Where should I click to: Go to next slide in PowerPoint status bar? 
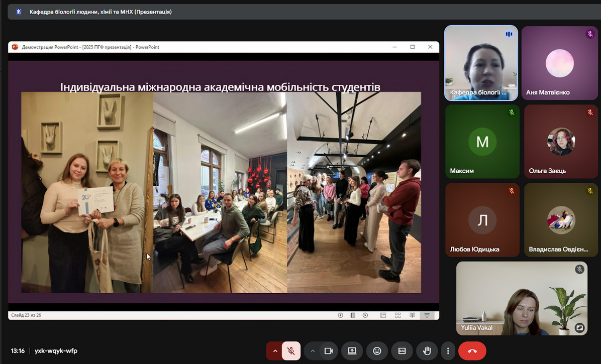(x=365, y=315)
